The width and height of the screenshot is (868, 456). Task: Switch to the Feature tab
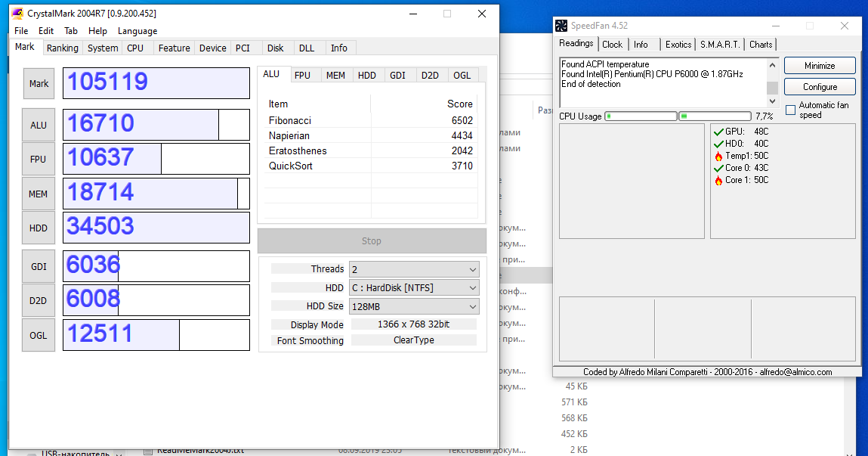point(175,48)
